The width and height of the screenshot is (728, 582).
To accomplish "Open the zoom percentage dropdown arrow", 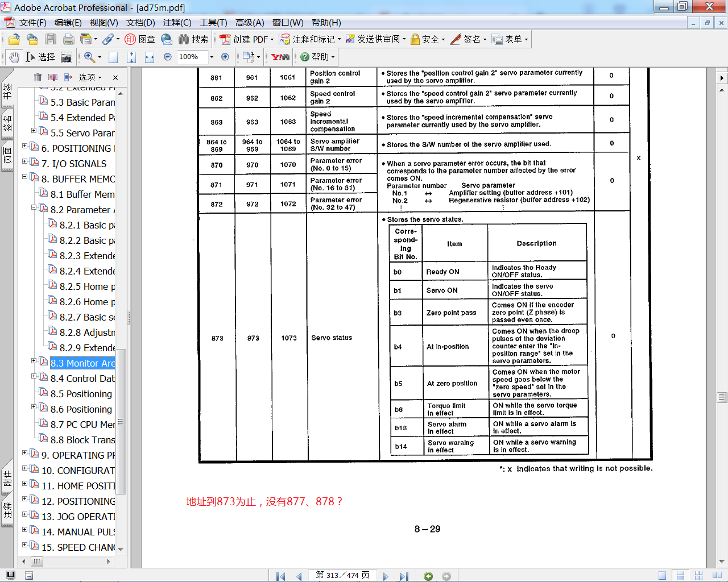I will [212, 57].
